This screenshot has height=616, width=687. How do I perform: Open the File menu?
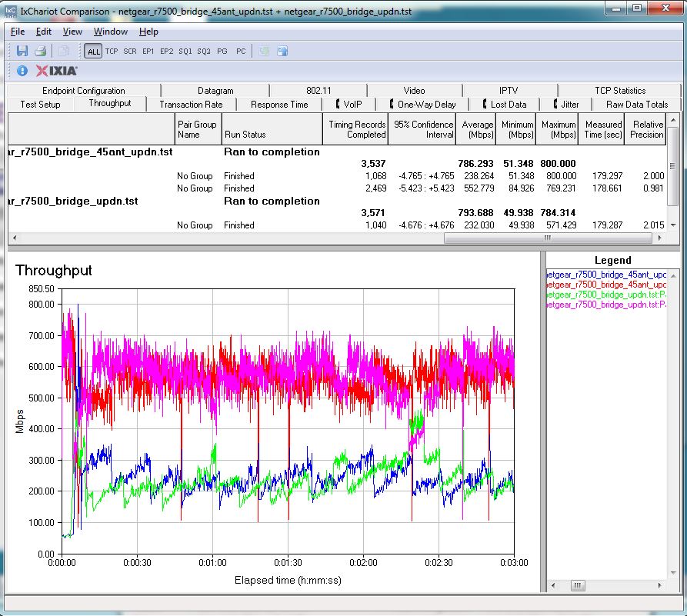(18, 32)
